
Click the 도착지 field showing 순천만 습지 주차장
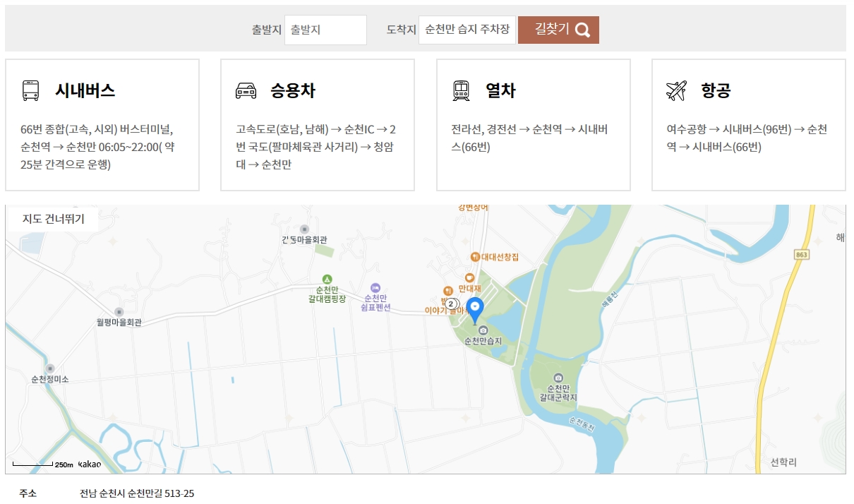pos(466,30)
